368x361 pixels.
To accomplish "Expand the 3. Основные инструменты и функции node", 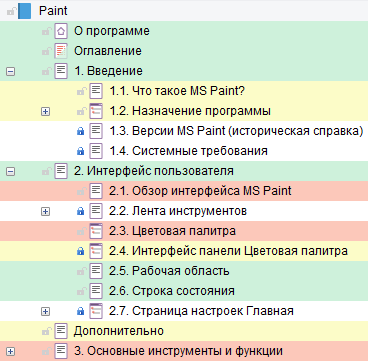I will click(x=10, y=351).
